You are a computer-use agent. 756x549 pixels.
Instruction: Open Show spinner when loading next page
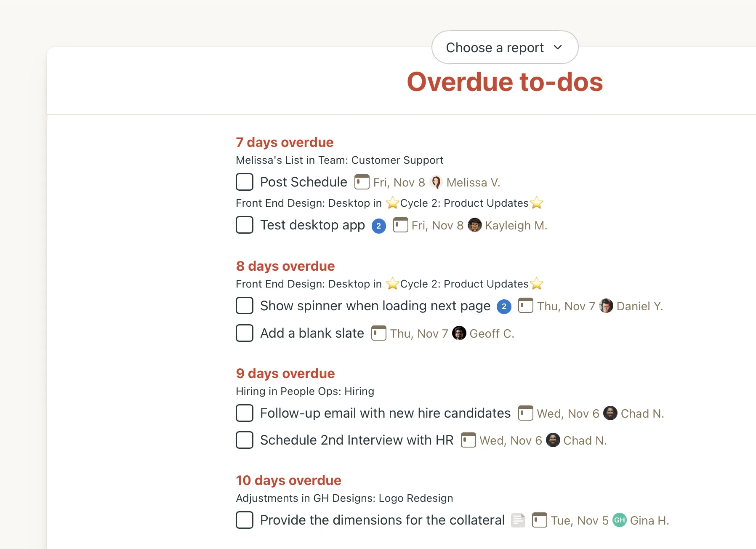click(375, 306)
